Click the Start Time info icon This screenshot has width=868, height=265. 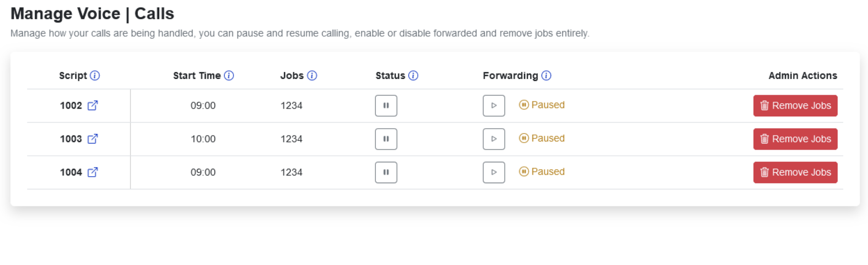tap(228, 76)
